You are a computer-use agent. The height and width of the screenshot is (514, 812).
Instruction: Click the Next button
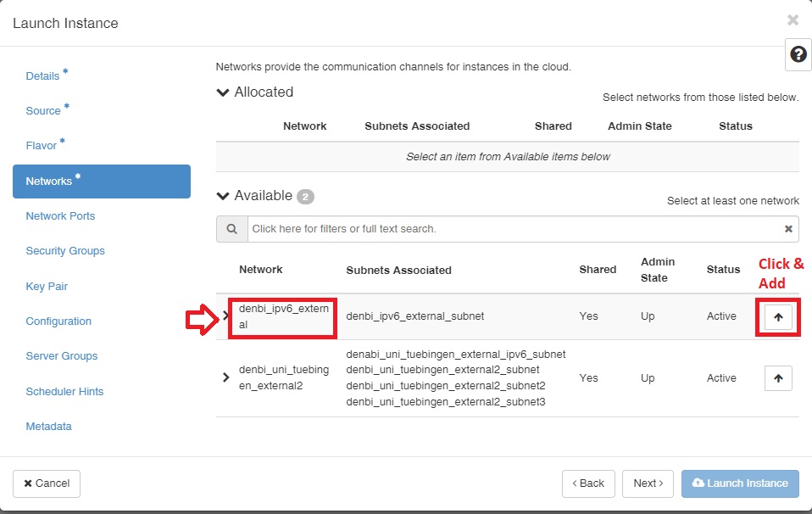tap(648, 483)
